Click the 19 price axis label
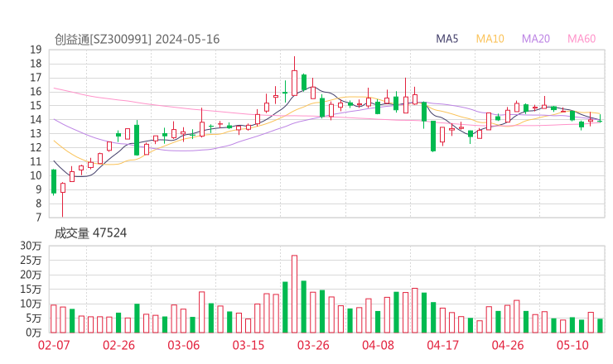The height and width of the screenshot is (364, 613). tap(36, 50)
